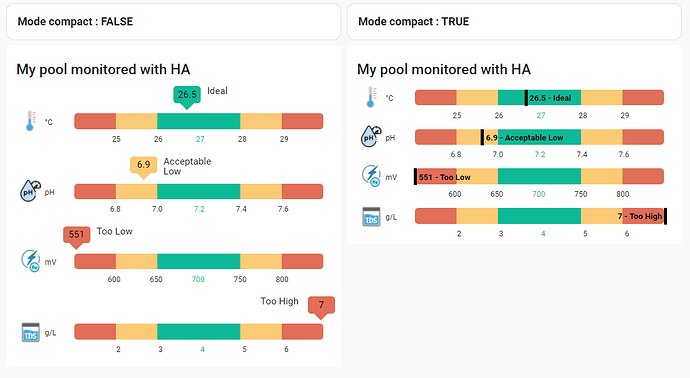Click the ORP lightning icon in the left card
Screen dimensions: 690x378
pyautogui.click(x=30, y=261)
